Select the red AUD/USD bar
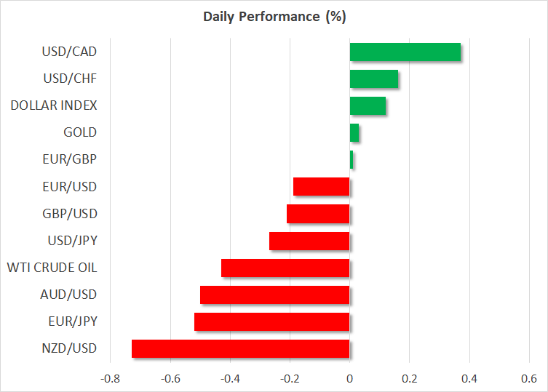Image resolution: width=548 pixels, height=392 pixels. pyautogui.click(x=274, y=295)
